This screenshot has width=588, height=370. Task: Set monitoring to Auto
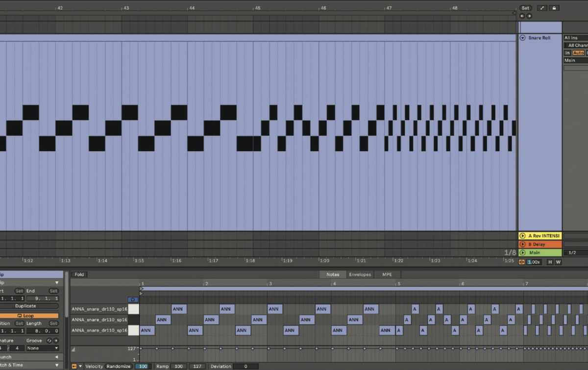[578, 53]
